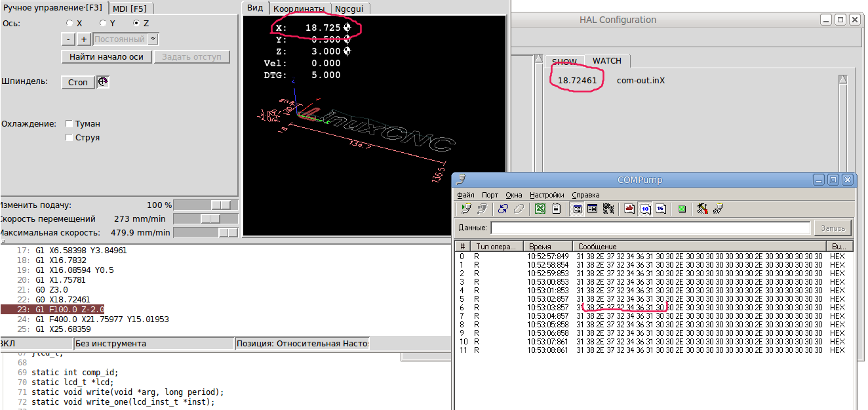Click the grayed chain link icon in COMPump
The width and height of the screenshot is (868, 410).
coord(519,209)
